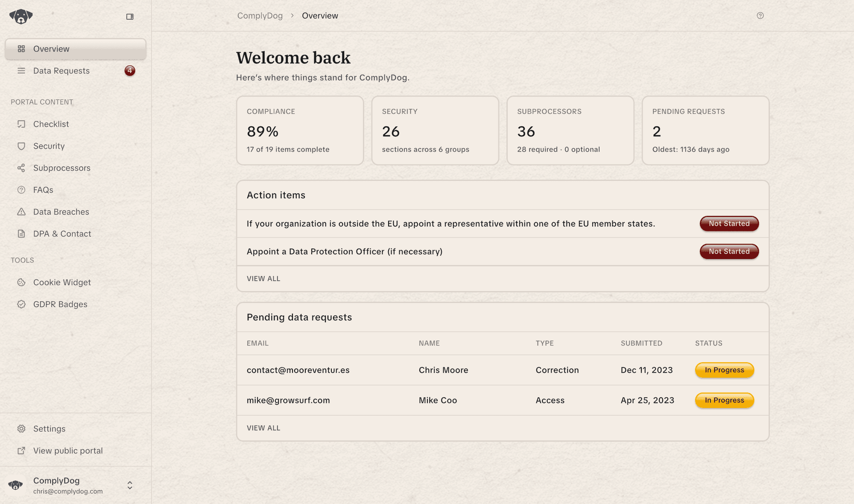Click the Data Breaches warning triangle icon

tap(21, 212)
